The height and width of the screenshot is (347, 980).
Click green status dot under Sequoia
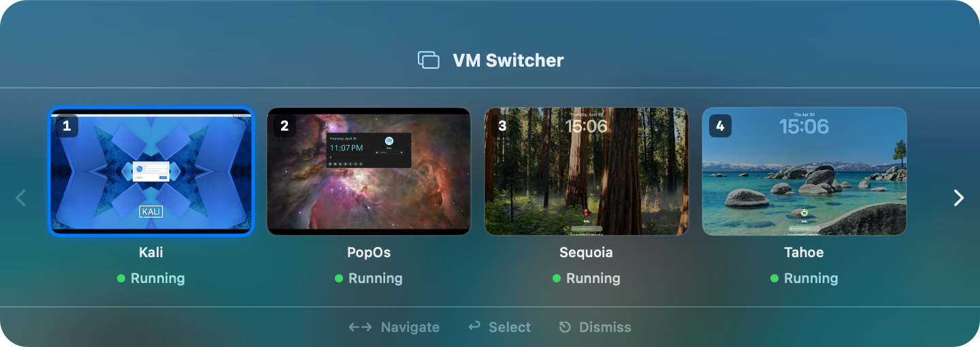(557, 278)
